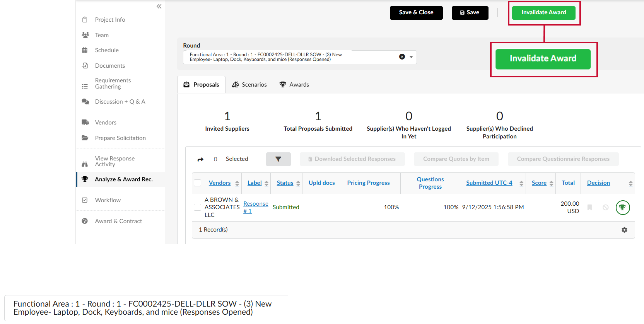
Task: Click the Total Proposals Submitted count
Action: [318, 116]
